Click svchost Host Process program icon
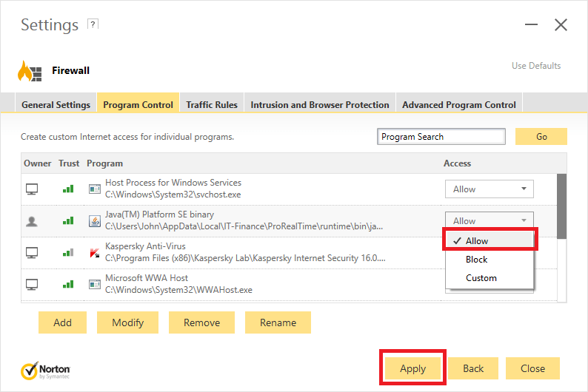588x392 pixels. pos(94,189)
